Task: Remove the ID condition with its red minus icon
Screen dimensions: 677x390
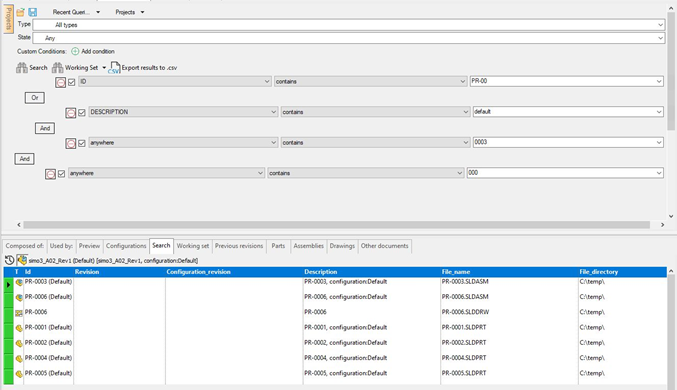Action: pyautogui.click(x=60, y=82)
